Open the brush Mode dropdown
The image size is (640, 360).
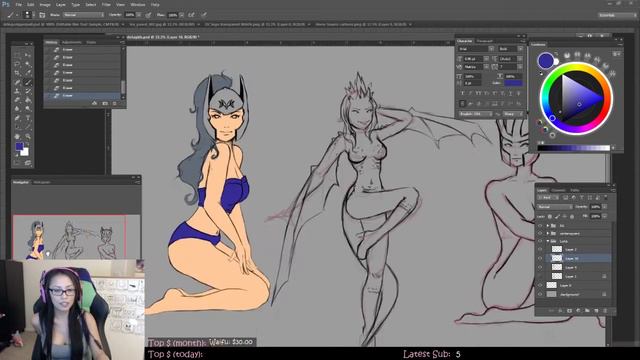[83, 15]
